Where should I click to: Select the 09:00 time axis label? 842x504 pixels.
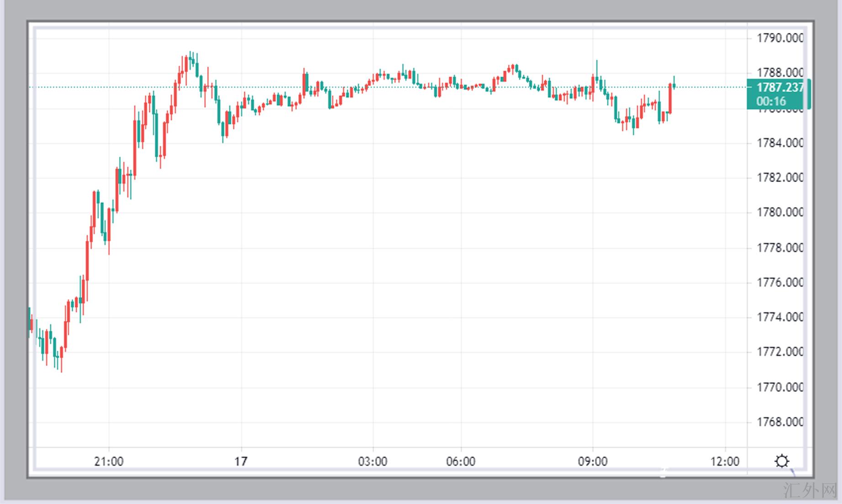click(x=592, y=462)
